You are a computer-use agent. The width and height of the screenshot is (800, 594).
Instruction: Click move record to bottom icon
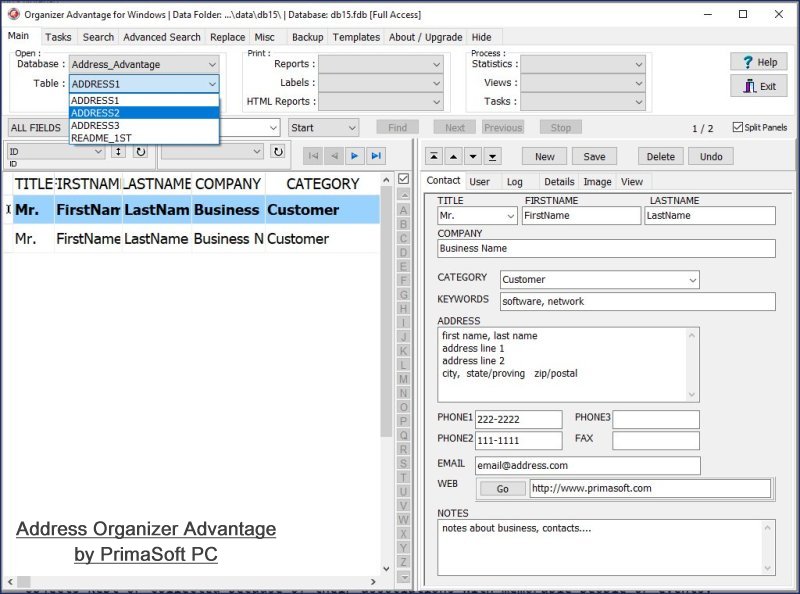tap(492, 157)
